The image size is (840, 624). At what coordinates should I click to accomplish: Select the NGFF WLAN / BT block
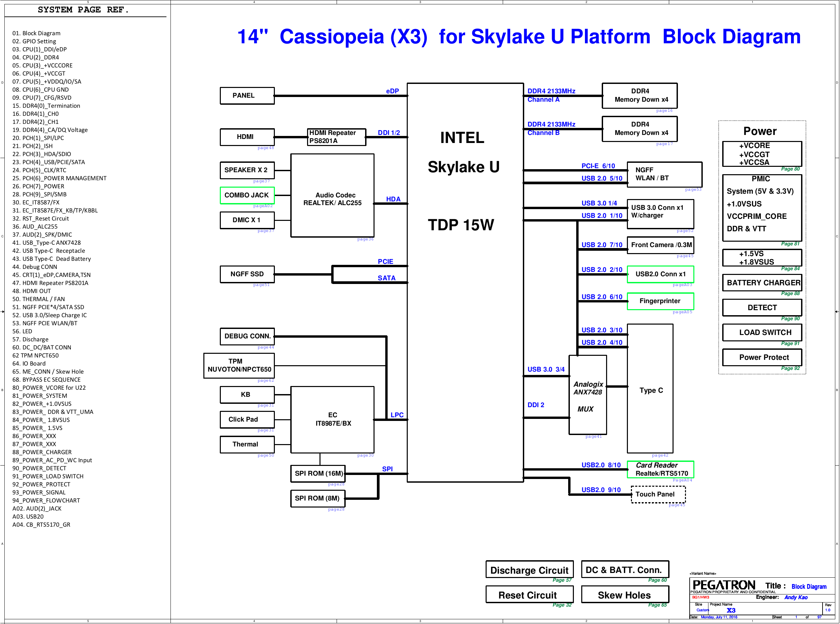coord(665,175)
